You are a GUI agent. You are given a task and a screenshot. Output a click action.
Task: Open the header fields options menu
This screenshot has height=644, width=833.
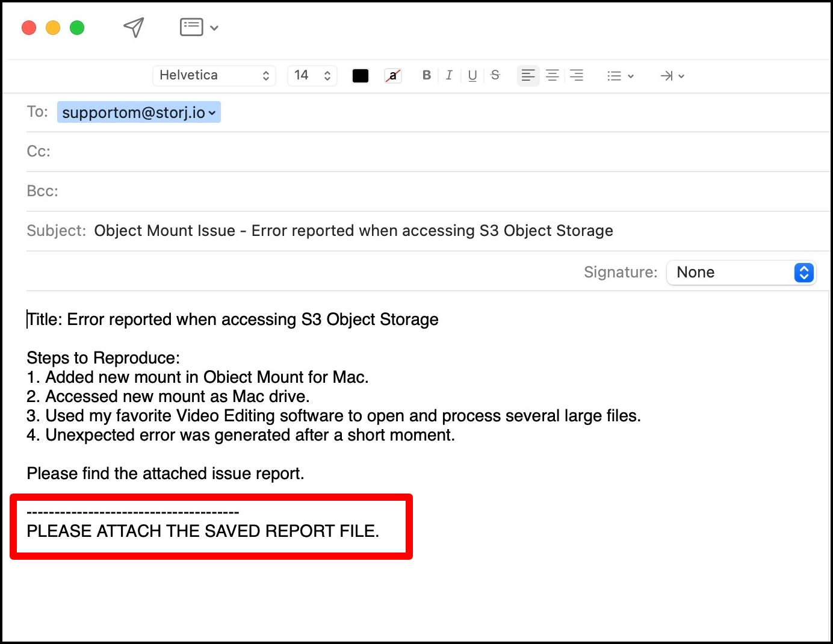coord(199,27)
